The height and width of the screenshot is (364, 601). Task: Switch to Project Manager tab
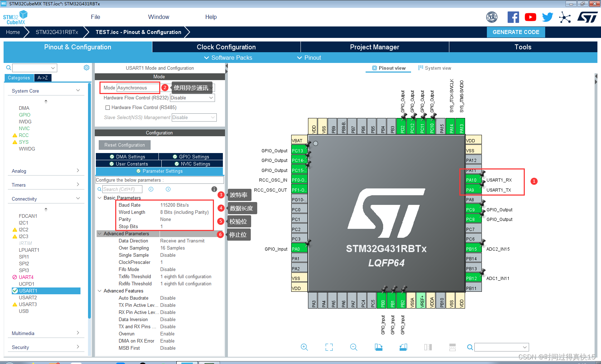pos(375,47)
